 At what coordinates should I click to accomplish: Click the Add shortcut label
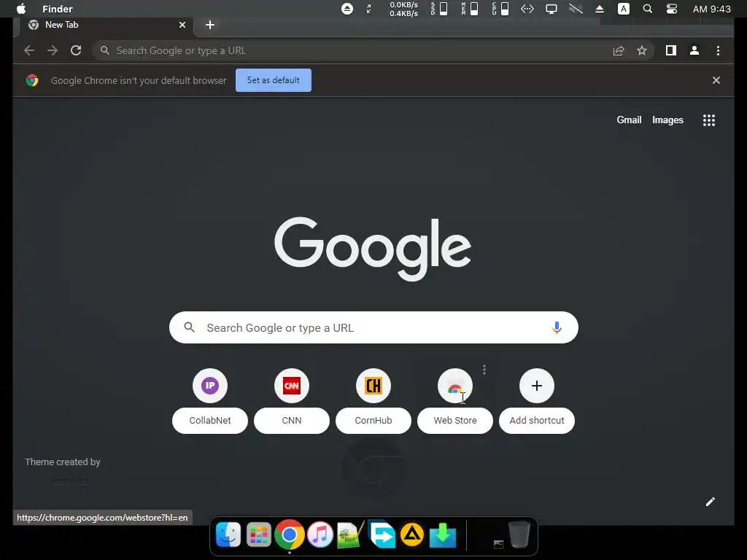tap(537, 421)
